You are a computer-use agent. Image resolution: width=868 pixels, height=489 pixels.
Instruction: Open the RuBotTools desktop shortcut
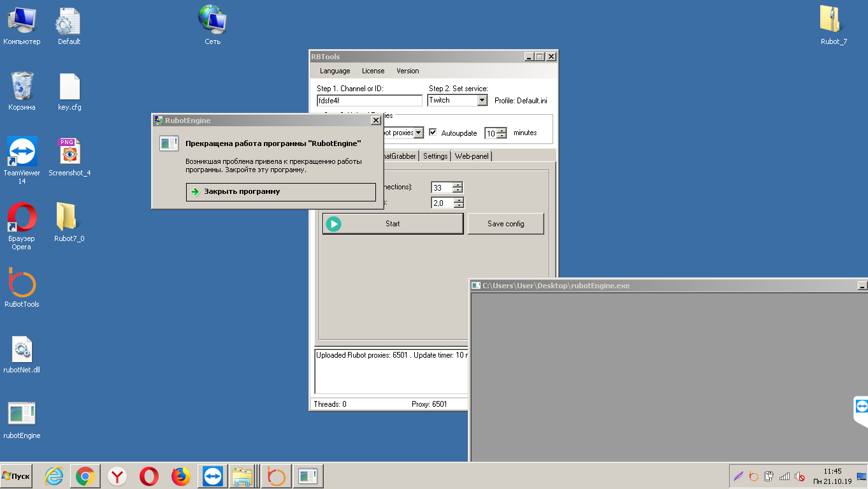tap(22, 284)
